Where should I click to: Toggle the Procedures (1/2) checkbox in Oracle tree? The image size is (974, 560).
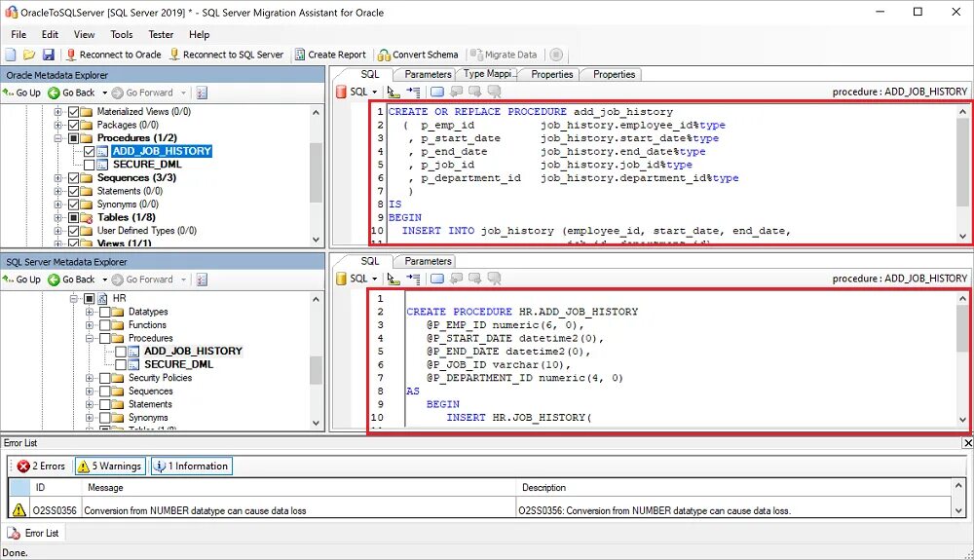click(73, 138)
